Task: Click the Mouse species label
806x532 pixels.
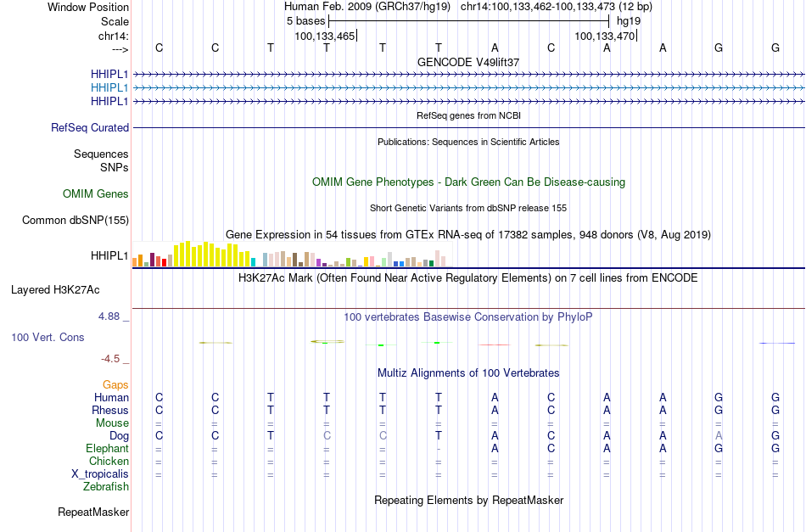Action: pyautogui.click(x=112, y=423)
